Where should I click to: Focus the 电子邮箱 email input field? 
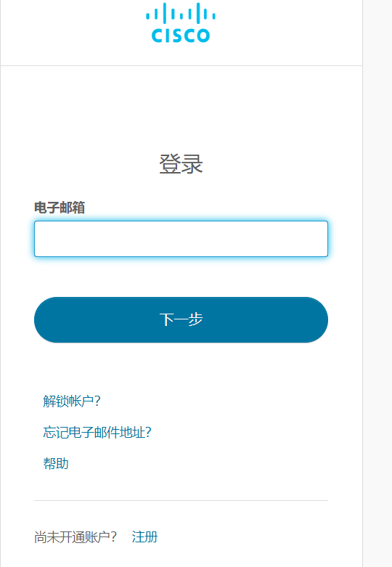coord(181,239)
